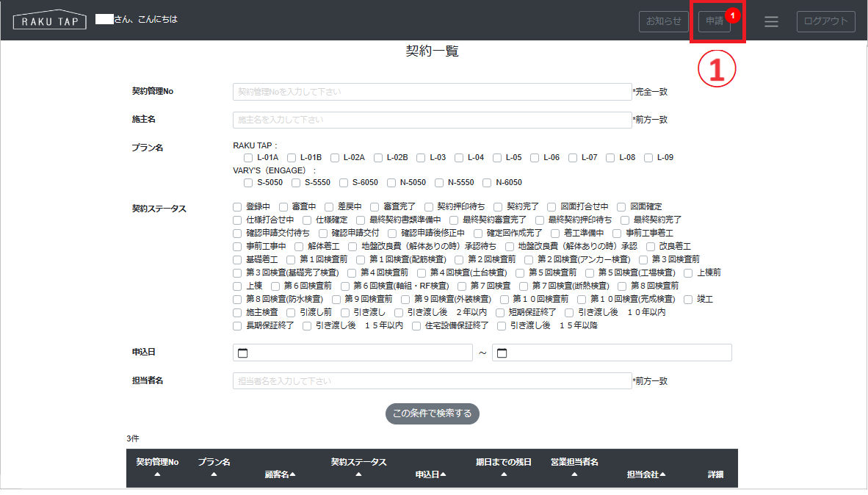Viewport: 868px width, 495px height.
Task: Check the 図面打合せ中 status checkbox
Action: coord(551,207)
